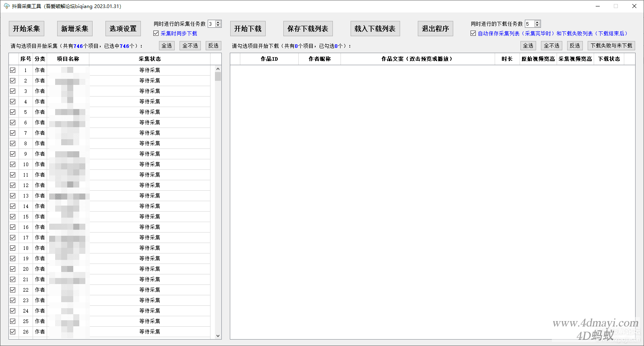Uncheck row 2 checkbox

[13, 80]
